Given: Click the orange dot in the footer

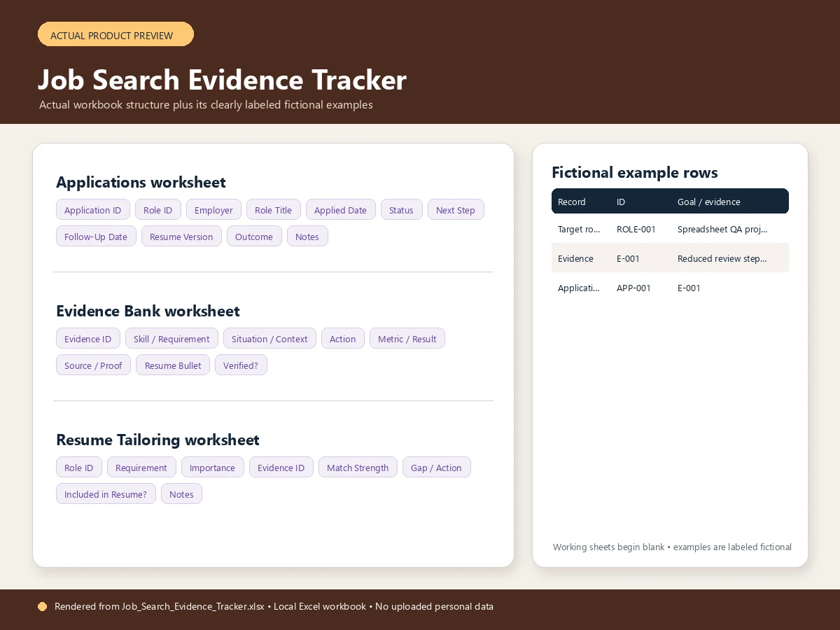Looking at the screenshot, I should click(42, 607).
